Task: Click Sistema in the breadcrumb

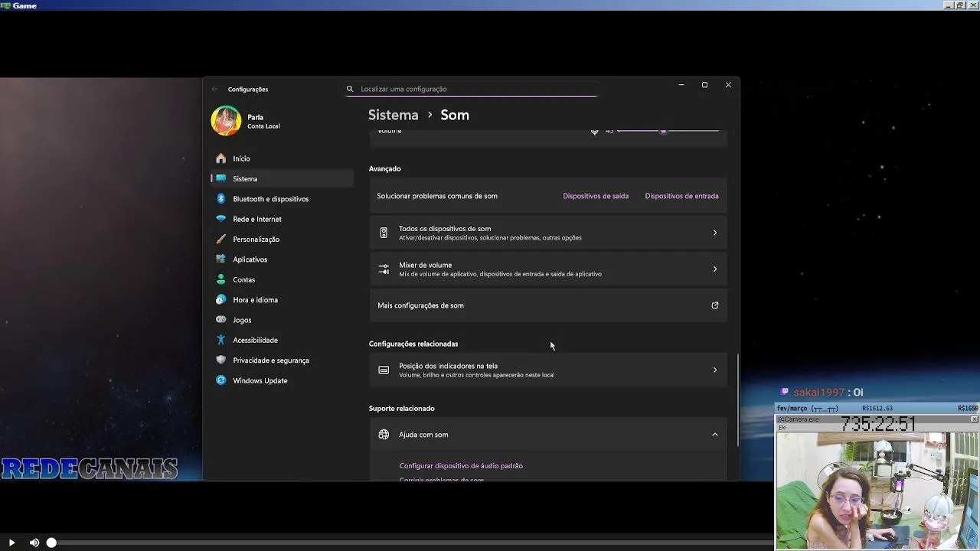Action: [x=394, y=115]
